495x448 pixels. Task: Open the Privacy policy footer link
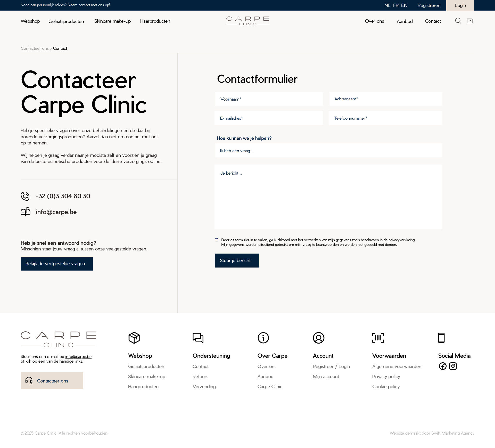click(386, 377)
